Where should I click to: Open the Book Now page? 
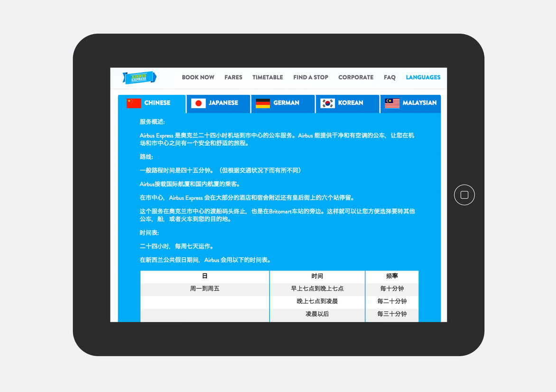[x=198, y=77]
